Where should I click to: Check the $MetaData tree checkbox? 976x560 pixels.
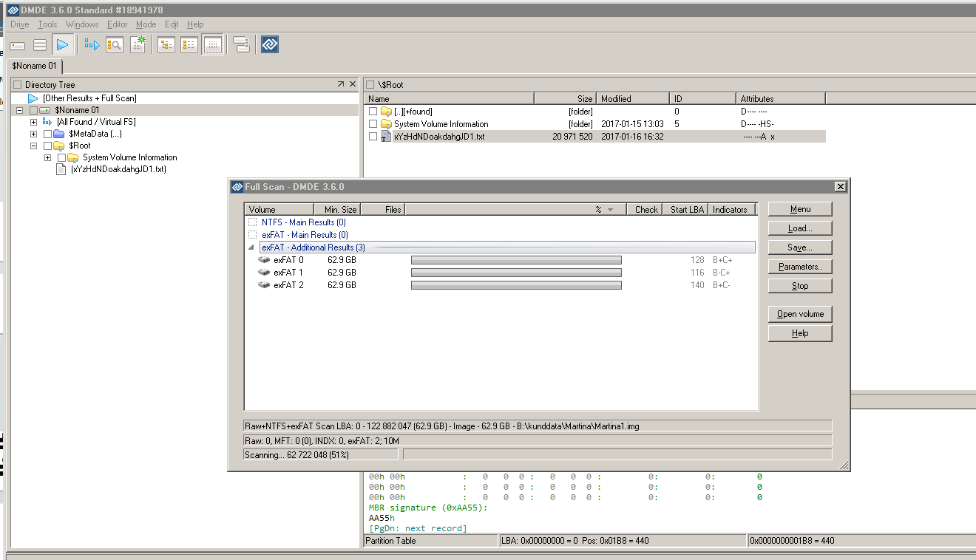[x=47, y=134]
